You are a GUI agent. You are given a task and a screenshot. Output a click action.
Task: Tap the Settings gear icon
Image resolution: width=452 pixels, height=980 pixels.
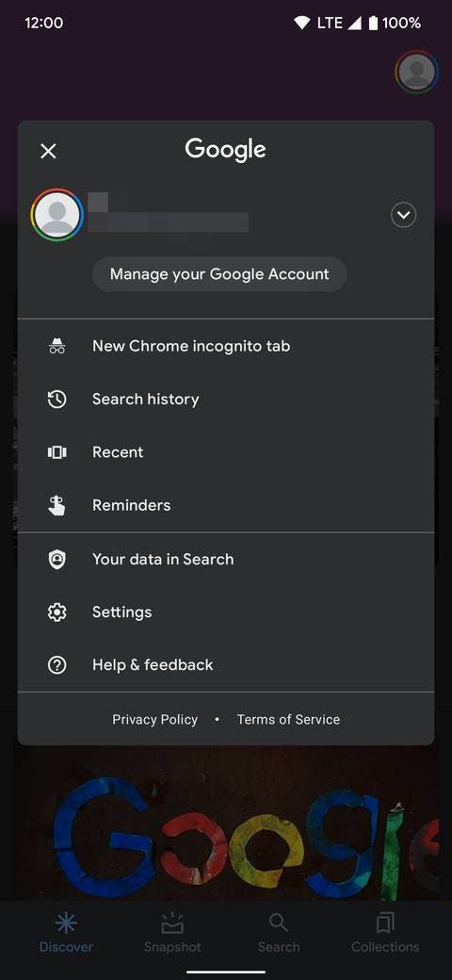[x=56, y=612]
